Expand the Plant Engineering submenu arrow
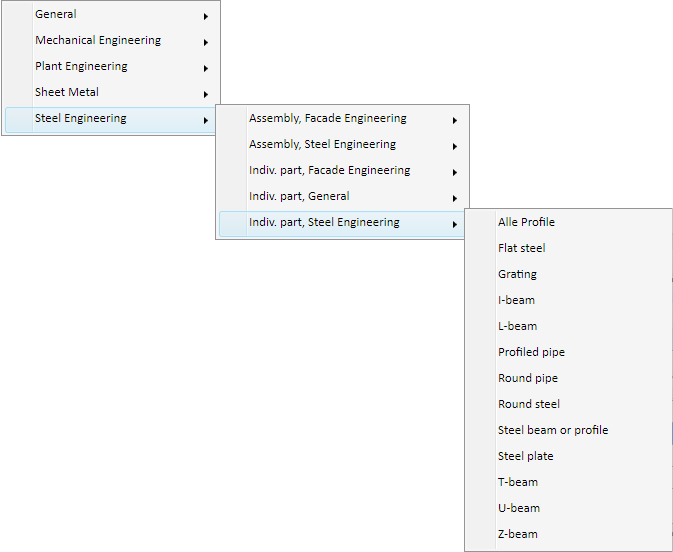The height and width of the screenshot is (552, 673). (206, 68)
